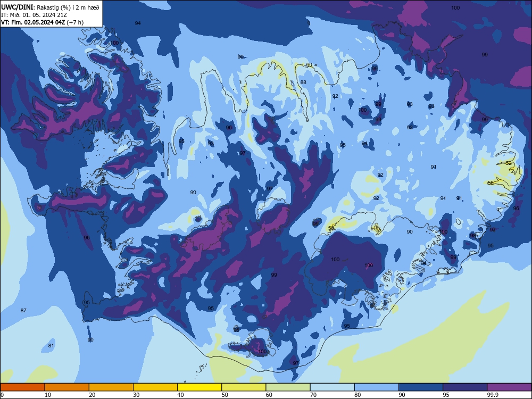Click the legend tick label '40'
The height and width of the screenshot is (399, 532).
[180, 395]
